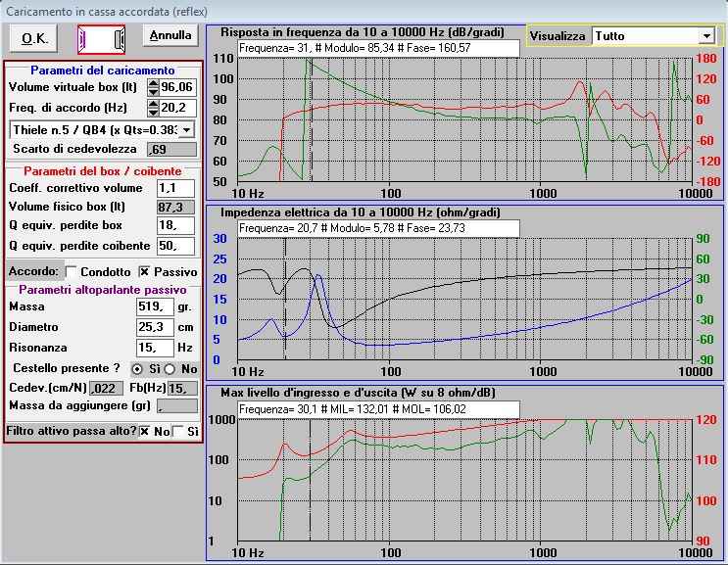Image resolution: width=728 pixels, height=565 pixels.
Task: Confirm with the O.K. button
Action: (x=34, y=38)
